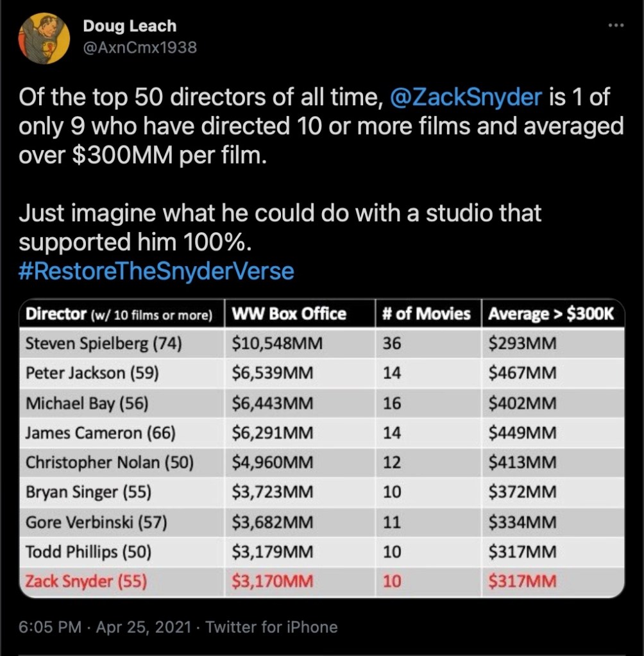Click the Twitter for iPhone source label
Image resolution: width=644 pixels, height=656 pixels.
coord(271,627)
